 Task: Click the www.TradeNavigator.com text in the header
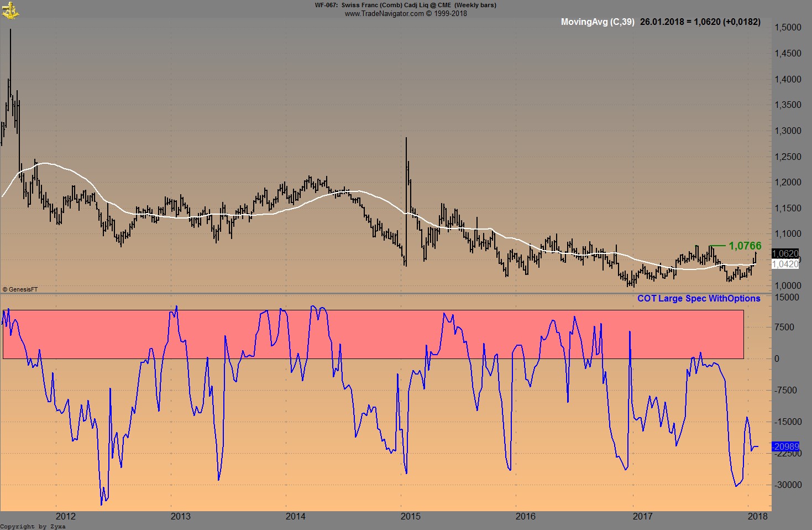pyautogui.click(x=384, y=13)
